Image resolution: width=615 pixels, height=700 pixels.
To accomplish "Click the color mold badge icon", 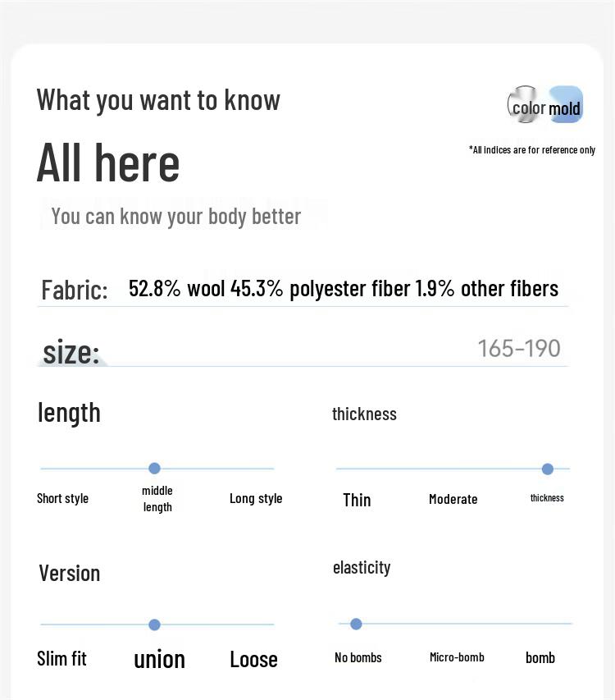I will [x=545, y=106].
